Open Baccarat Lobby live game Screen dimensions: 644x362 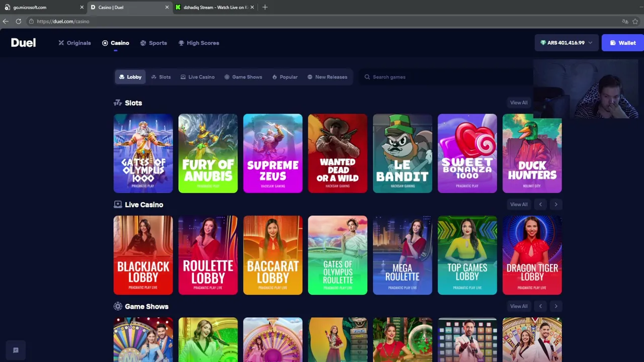[x=273, y=255]
